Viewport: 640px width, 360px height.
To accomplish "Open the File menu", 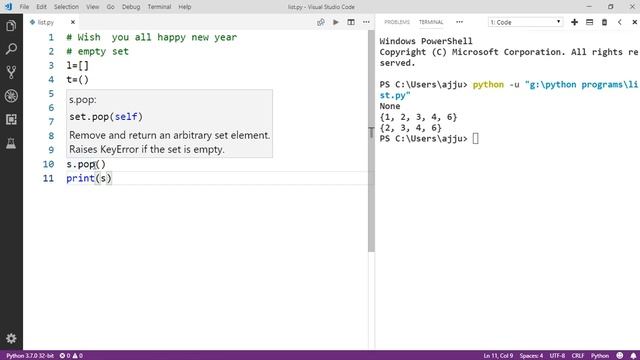I will [24, 7].
